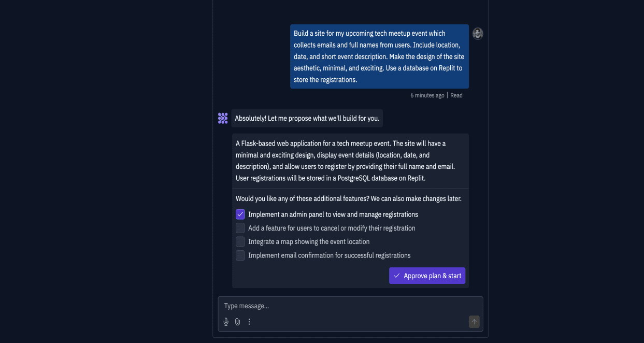Open the three-dot more options menu
This screenshot has width=644, height=343.
point(249,322)
